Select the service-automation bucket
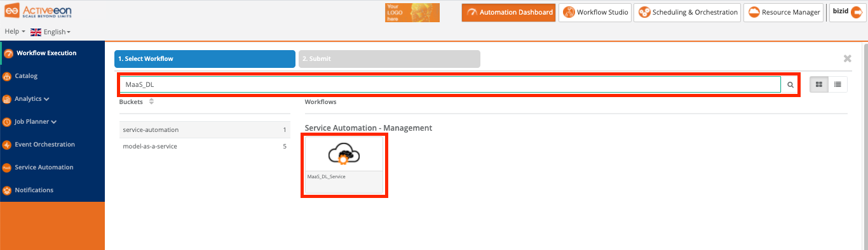Image resolution: width=868 pixels, height=250 pixels. pyautogui.click(x=205, y=129)
